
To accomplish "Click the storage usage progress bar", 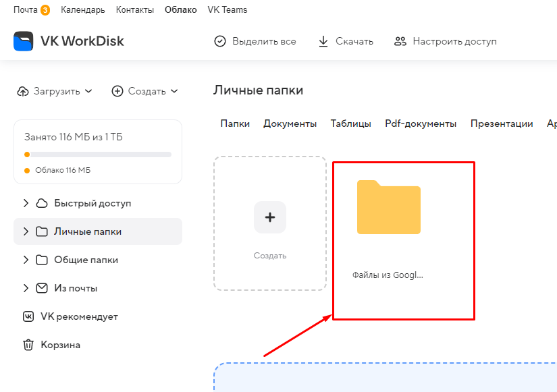I will pos(98,155).
